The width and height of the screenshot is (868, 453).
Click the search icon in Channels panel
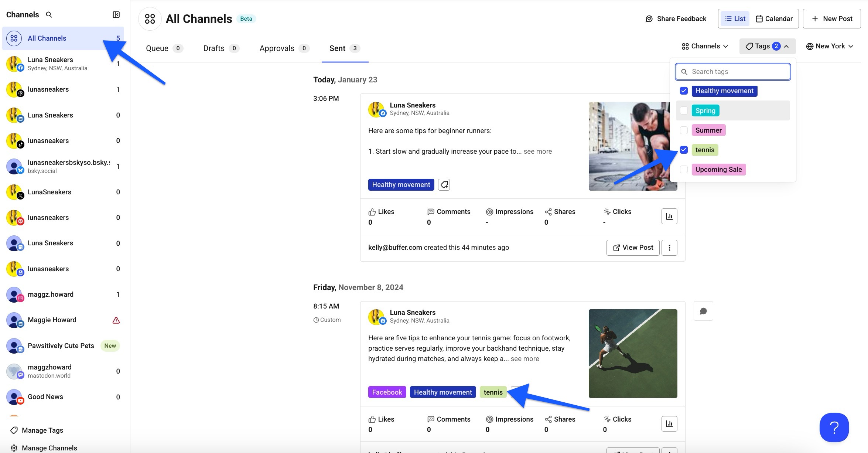point(49,14)
